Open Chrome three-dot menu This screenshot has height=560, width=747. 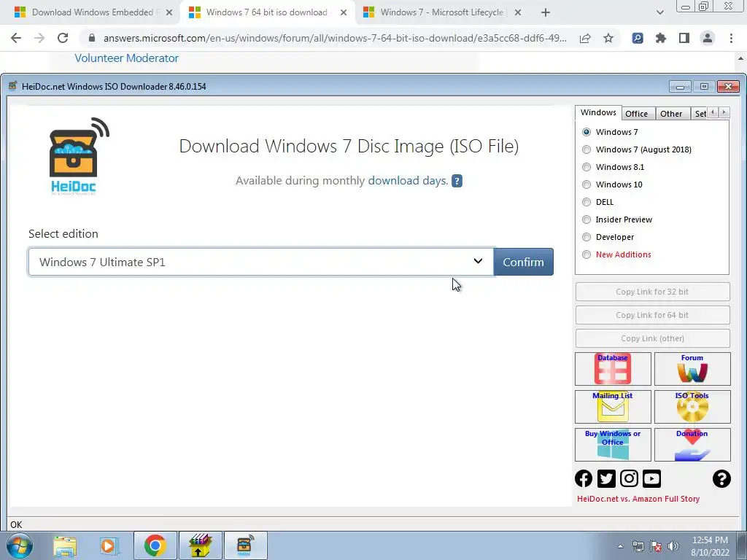pyautogui.click(x=731, y=38)
